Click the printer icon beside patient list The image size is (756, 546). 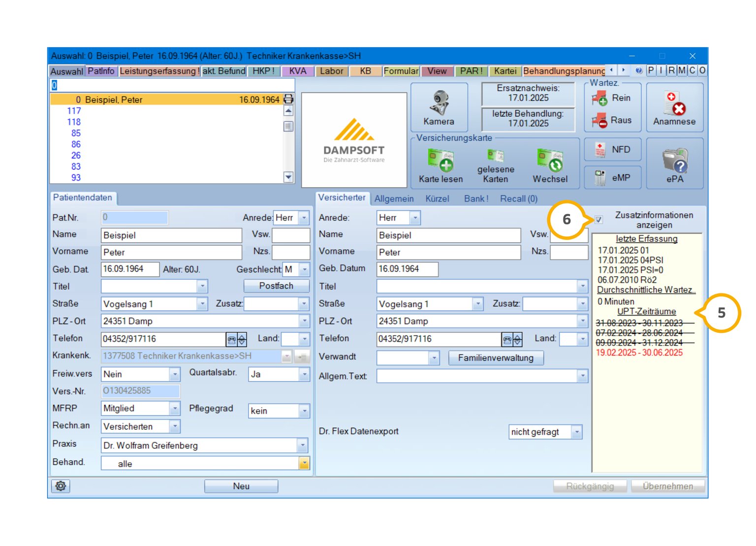pos(288,99)
